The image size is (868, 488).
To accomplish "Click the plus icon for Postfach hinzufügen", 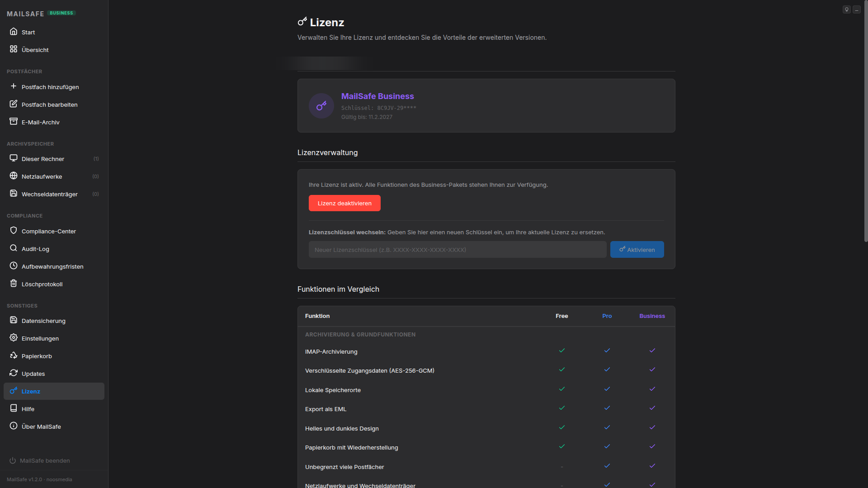I will point(14,86).
